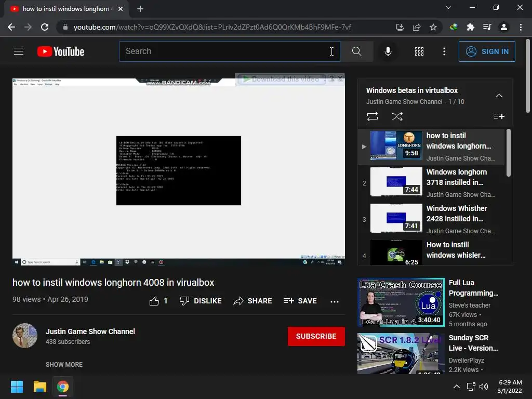532x399 pixels.
Task: Open Full Lua Programming crash course thumbnail
Action: tap(401, 302)
